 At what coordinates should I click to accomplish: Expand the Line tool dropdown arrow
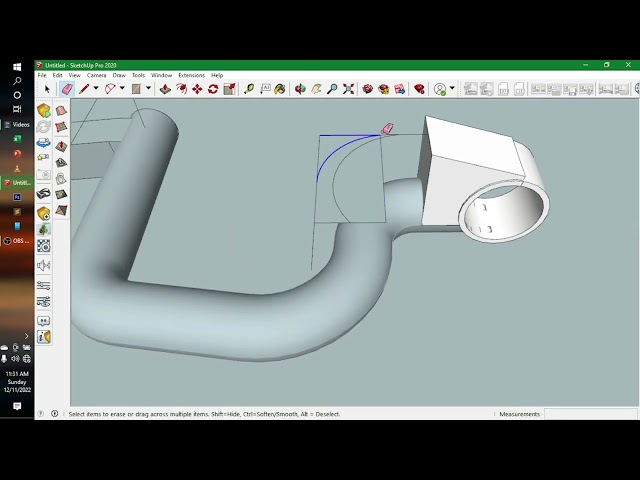(96, 88)
